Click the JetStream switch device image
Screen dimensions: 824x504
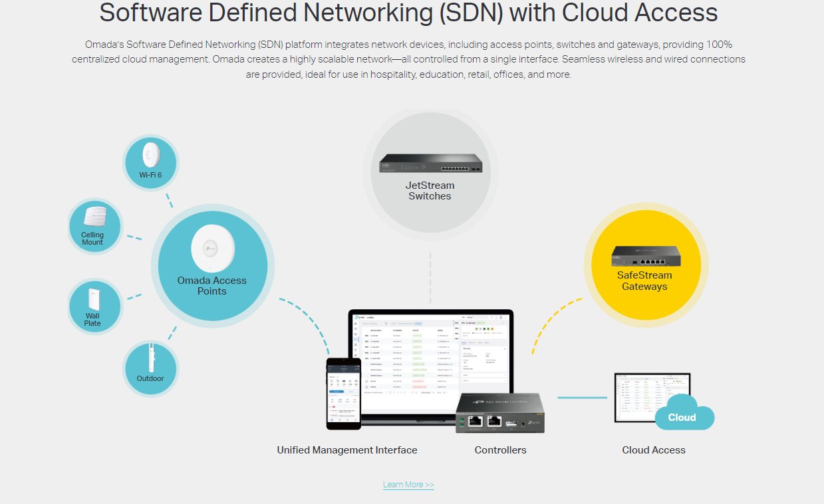point(430,164)
